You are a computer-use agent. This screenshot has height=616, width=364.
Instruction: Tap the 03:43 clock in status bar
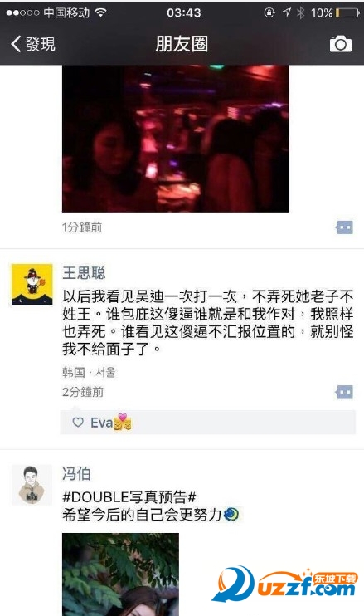click(x=183, y=13)
